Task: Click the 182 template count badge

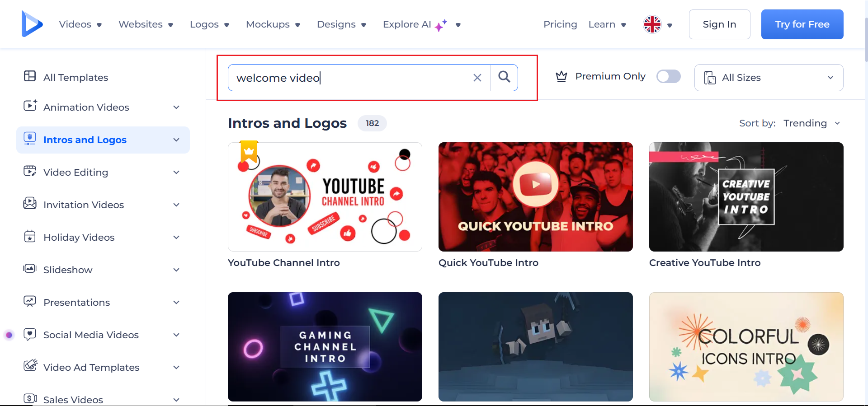Action: (x=372, y=123)
